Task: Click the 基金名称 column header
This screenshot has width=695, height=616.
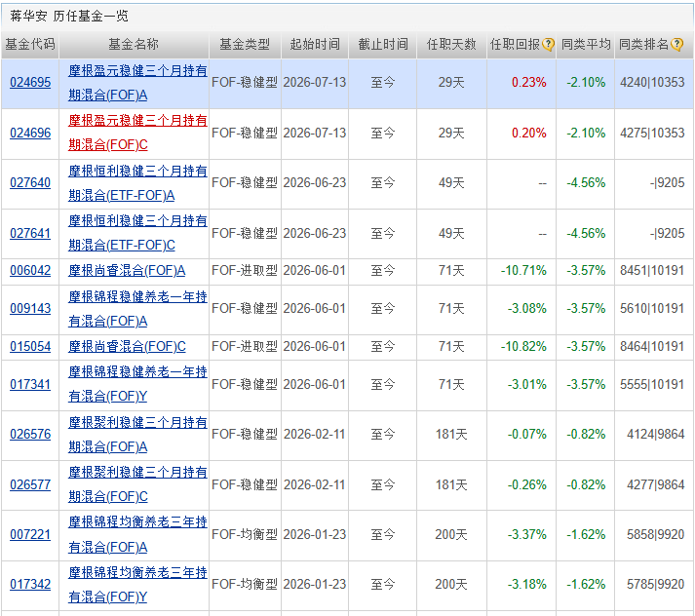Action: click(x=134, y=44)
